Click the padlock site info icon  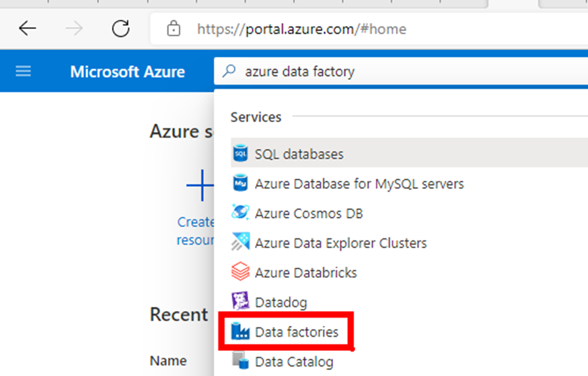click(173, 29)
